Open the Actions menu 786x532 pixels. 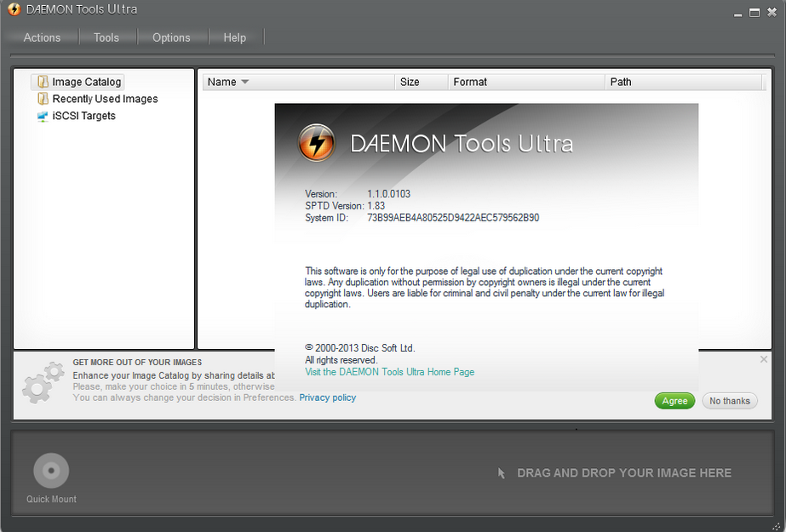coord(42,37)
